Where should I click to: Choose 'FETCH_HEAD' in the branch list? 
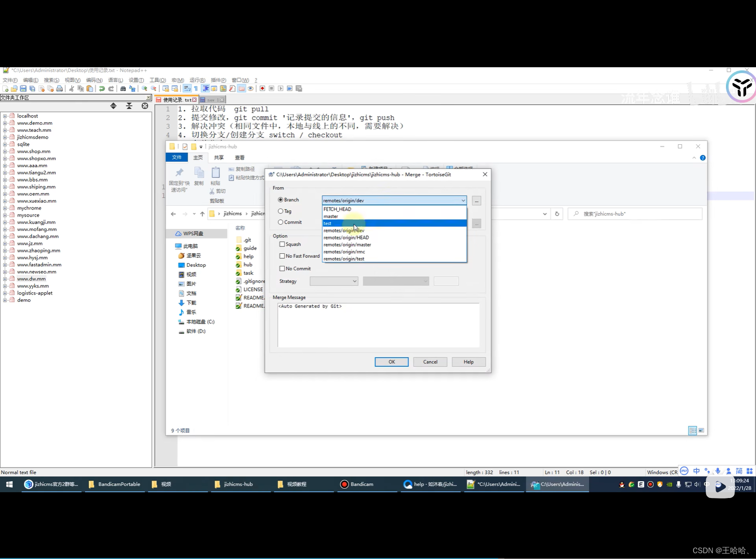coord(394,209)
